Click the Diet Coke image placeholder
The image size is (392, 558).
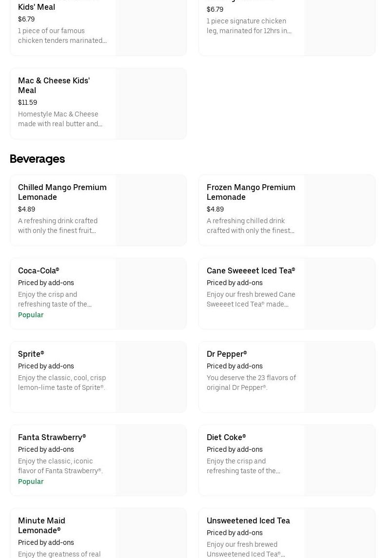[339, 461]
